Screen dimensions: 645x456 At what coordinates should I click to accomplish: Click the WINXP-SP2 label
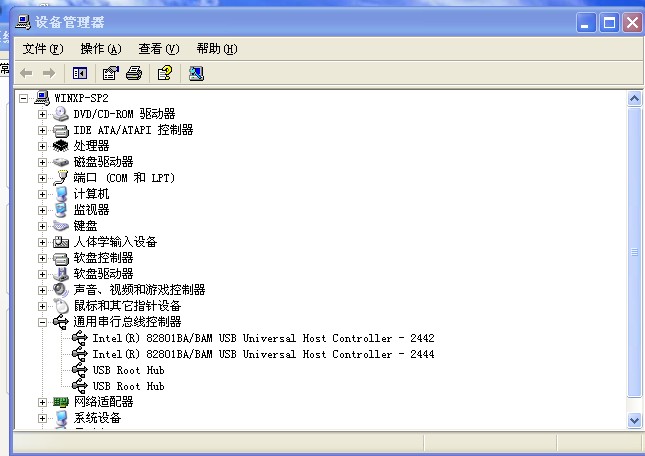(x=81, y=98)
